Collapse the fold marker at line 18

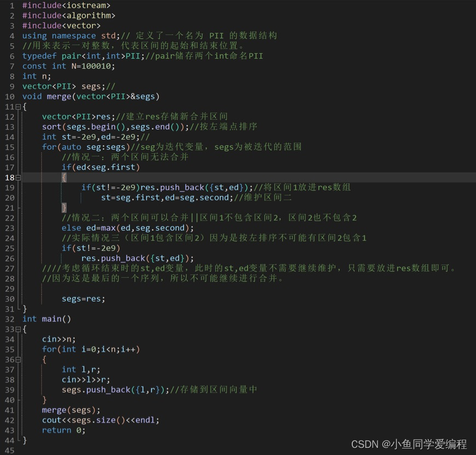pos(18,178)
